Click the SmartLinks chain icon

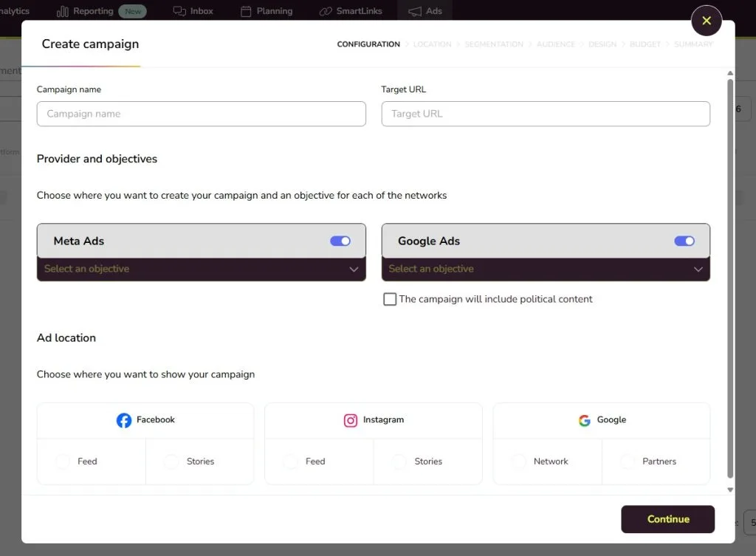[x=326, y=11]
